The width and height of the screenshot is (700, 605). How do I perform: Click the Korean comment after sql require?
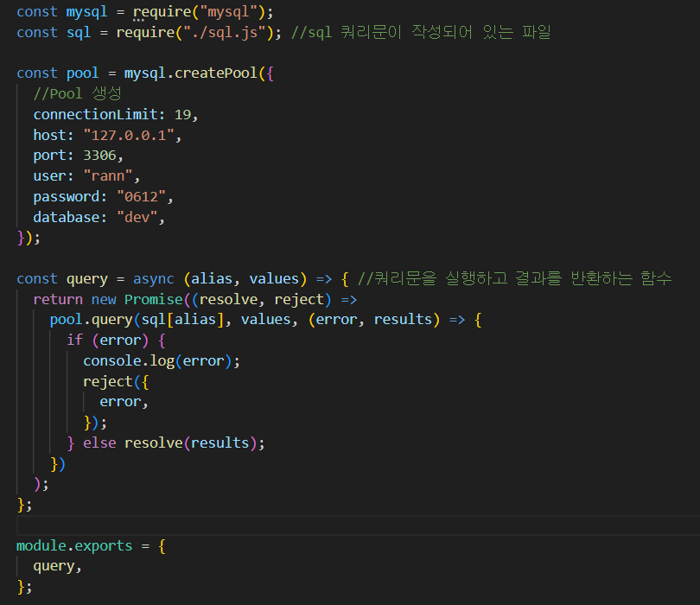pyautogui.click(x=421, y=33)
